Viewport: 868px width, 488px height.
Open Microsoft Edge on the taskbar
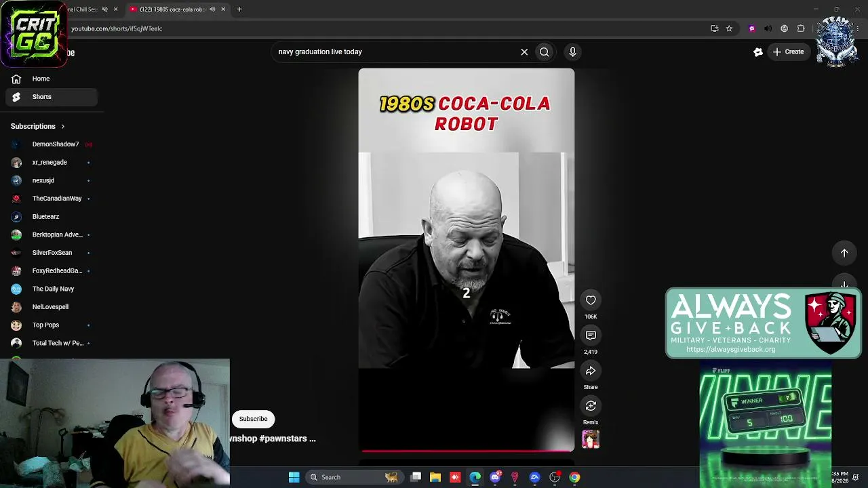475,477
